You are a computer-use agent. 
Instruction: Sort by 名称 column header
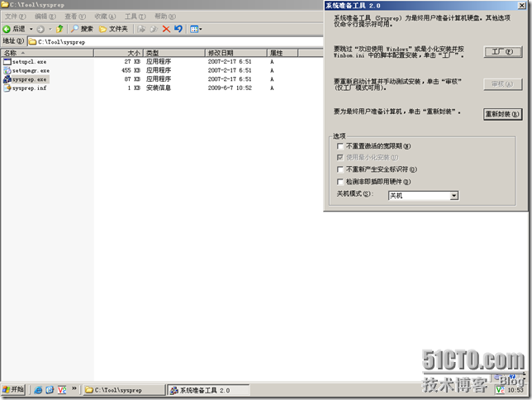pos(47,53)
